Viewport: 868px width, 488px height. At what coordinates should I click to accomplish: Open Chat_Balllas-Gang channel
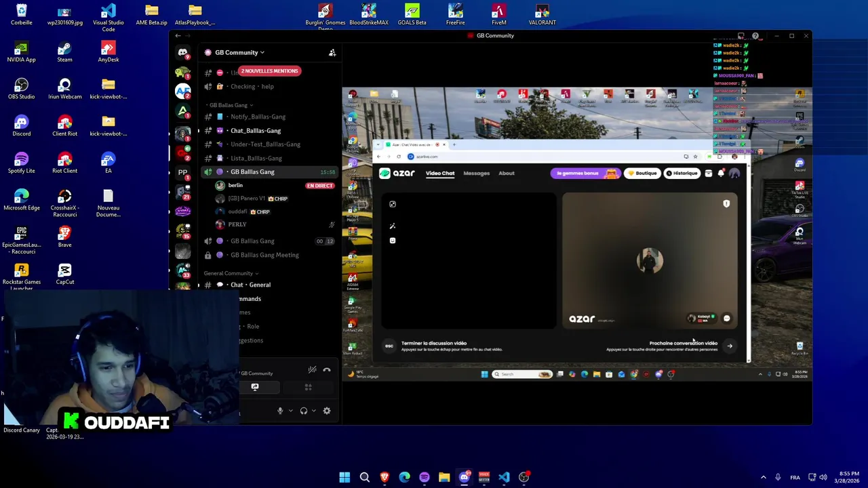click(x=270, y=131)
